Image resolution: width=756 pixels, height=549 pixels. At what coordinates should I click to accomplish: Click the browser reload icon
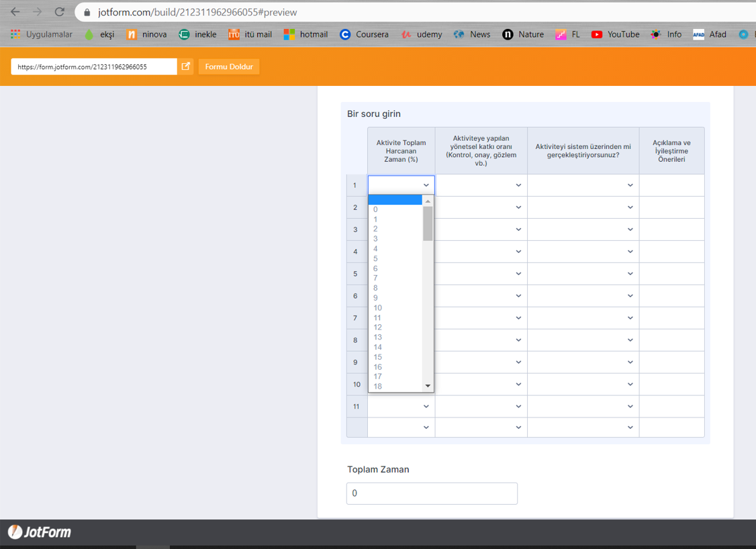59,12
